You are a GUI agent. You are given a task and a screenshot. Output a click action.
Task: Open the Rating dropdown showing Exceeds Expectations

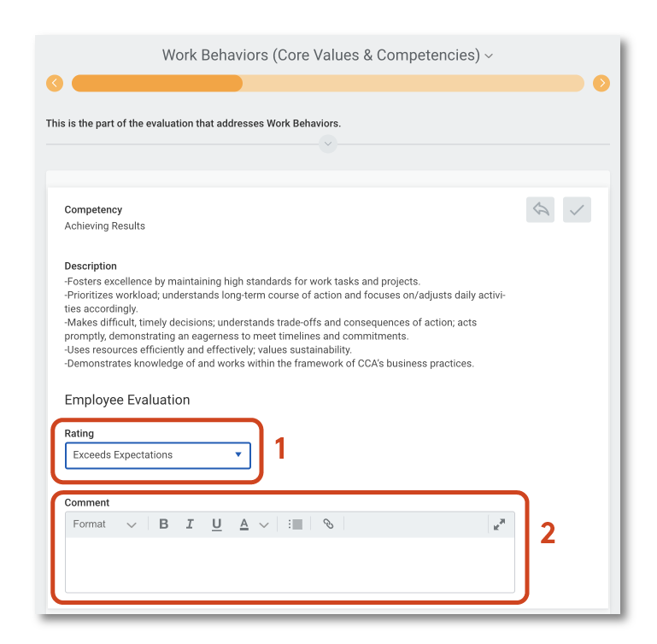click(158, 455)
